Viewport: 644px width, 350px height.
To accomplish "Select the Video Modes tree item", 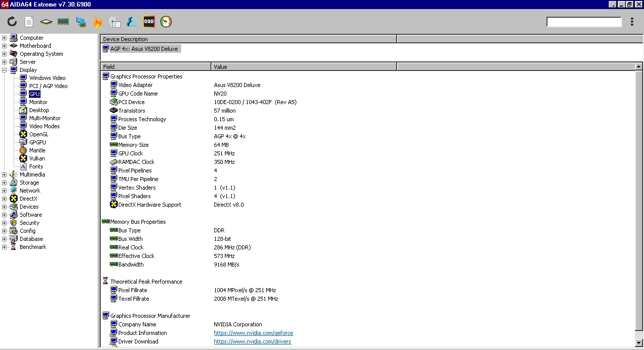I will click(x=44, y=126).
